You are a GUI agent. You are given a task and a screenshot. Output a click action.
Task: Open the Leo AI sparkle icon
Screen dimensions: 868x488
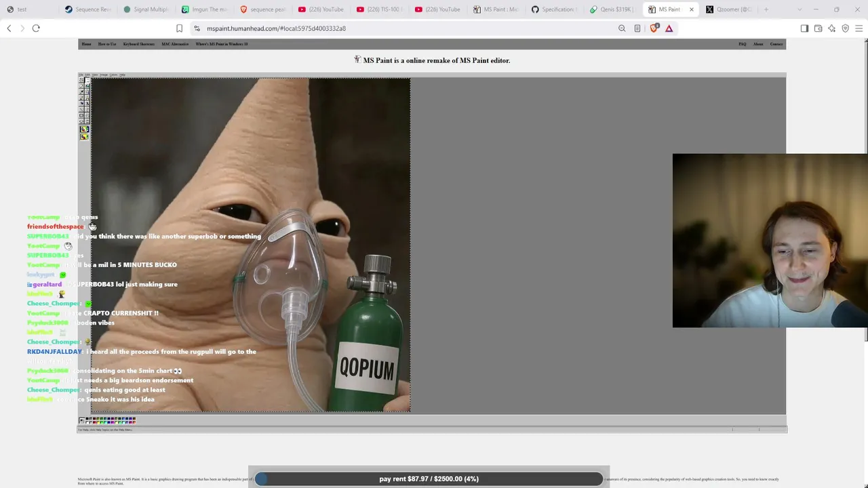(831, 28)
